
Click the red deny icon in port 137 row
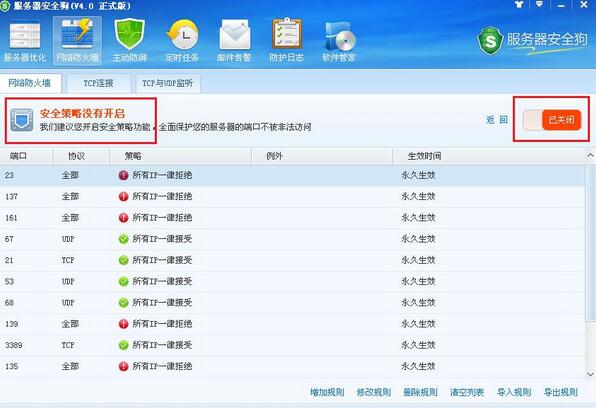click(x=123, y=197)
